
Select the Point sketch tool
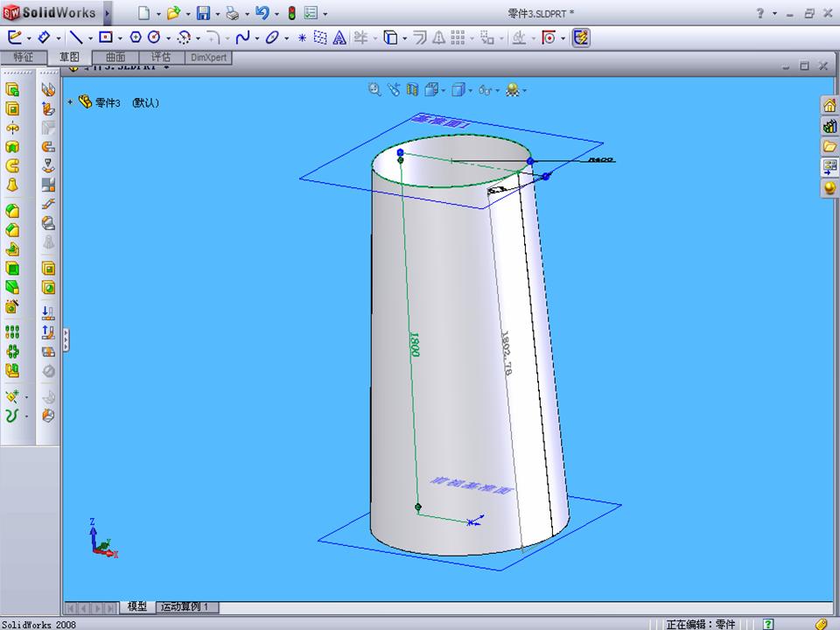click(302, 38)
